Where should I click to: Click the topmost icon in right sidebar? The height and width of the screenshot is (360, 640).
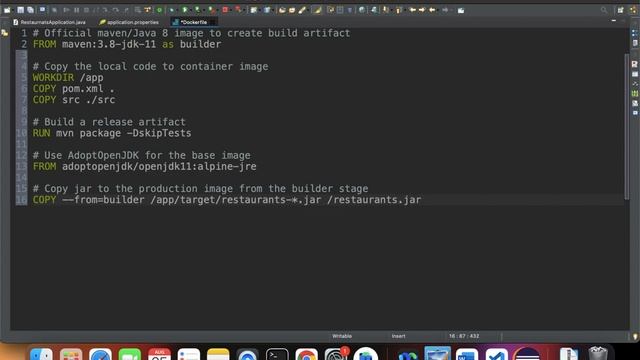[635, 33]
